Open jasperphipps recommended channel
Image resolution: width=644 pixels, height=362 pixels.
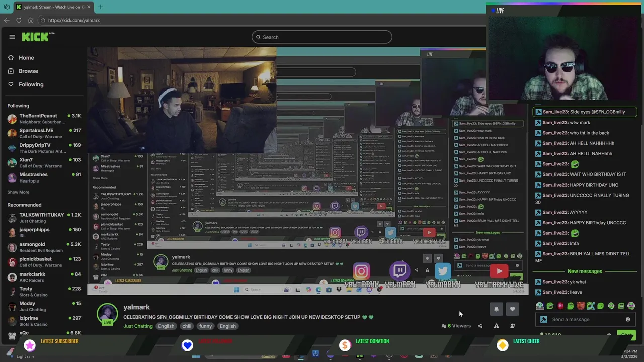(x=44, y=232)
